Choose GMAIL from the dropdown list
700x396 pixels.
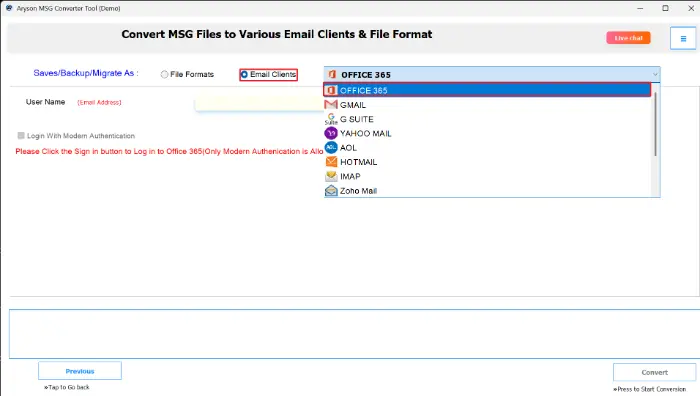click(488, 105)
